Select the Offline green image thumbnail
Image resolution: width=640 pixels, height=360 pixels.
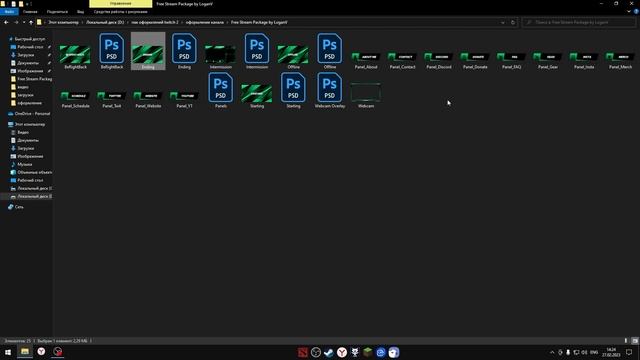click(293, 56)
